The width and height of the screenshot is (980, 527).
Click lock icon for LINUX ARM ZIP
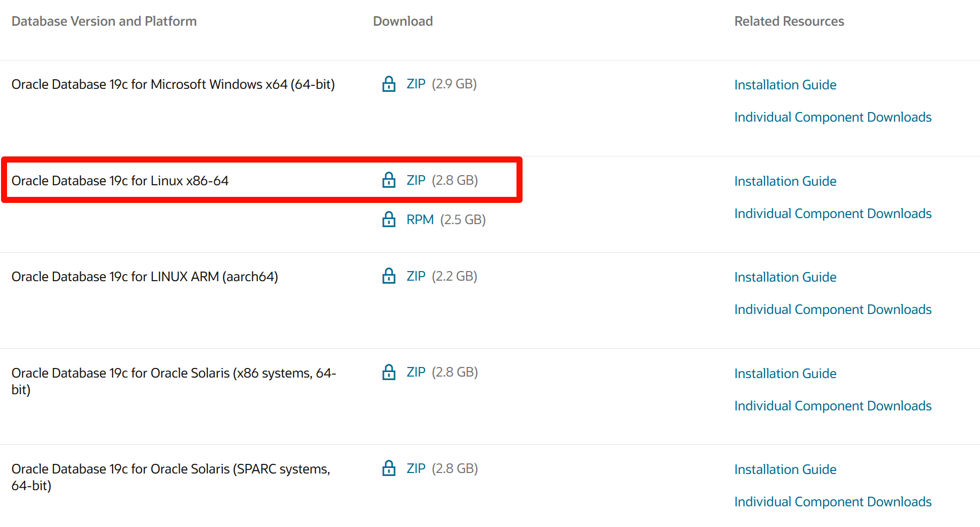pyautogui.click(x=388, y=276)
